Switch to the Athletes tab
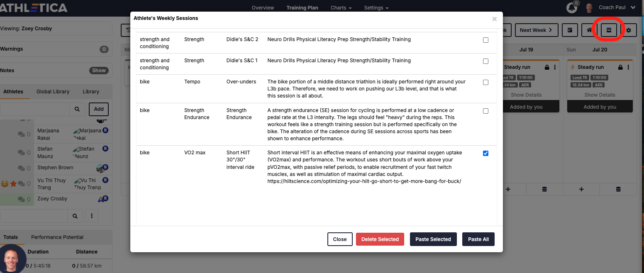Viewport: 644px width, 273px height. pyautogui.click(x=13, y=92)
